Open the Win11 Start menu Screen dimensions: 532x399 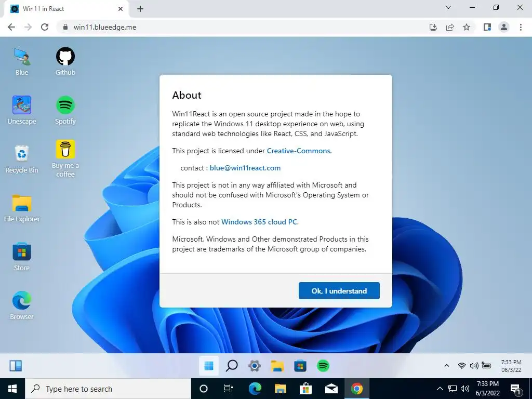pos(209,366)
